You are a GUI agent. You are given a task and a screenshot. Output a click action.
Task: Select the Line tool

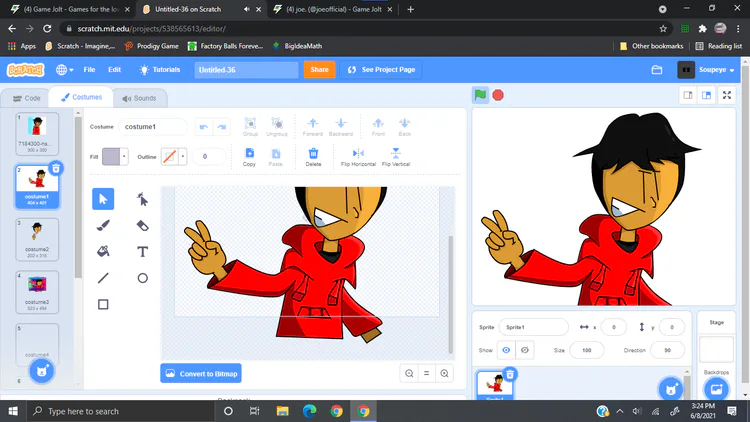pyautogui.click(x=103, y=278)
